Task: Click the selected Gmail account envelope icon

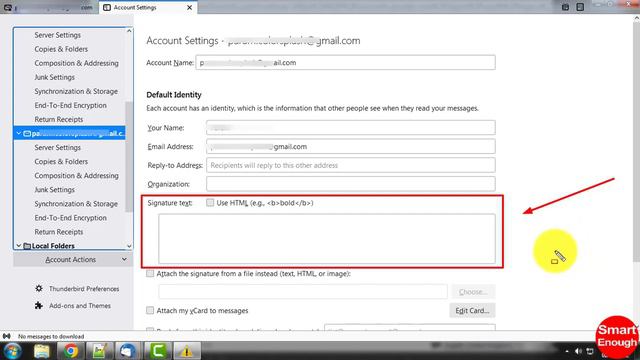Action: 27,133
